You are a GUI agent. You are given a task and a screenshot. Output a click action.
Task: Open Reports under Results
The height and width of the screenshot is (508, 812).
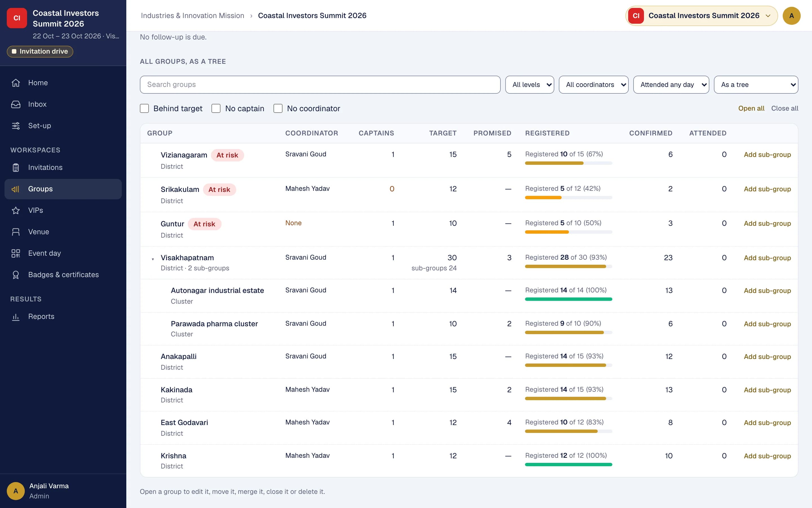pyautogui.click(x=63, y=316)
